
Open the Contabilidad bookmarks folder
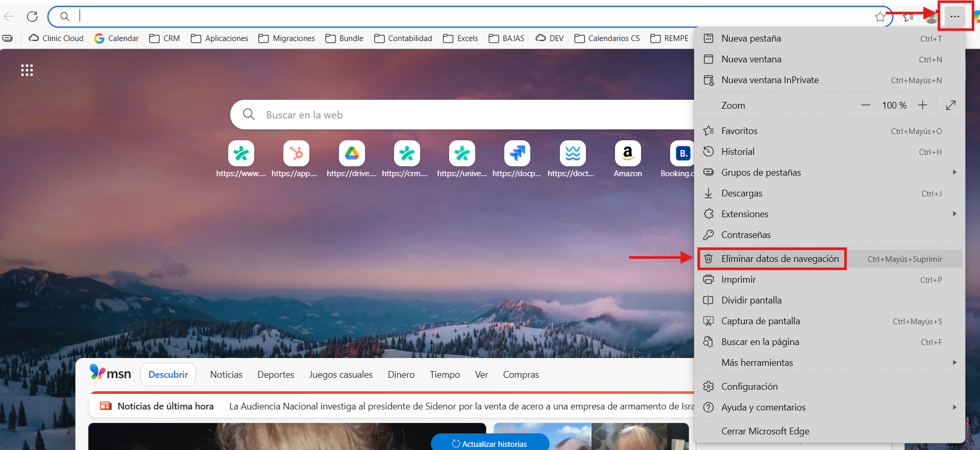click(x=403, y=38)
